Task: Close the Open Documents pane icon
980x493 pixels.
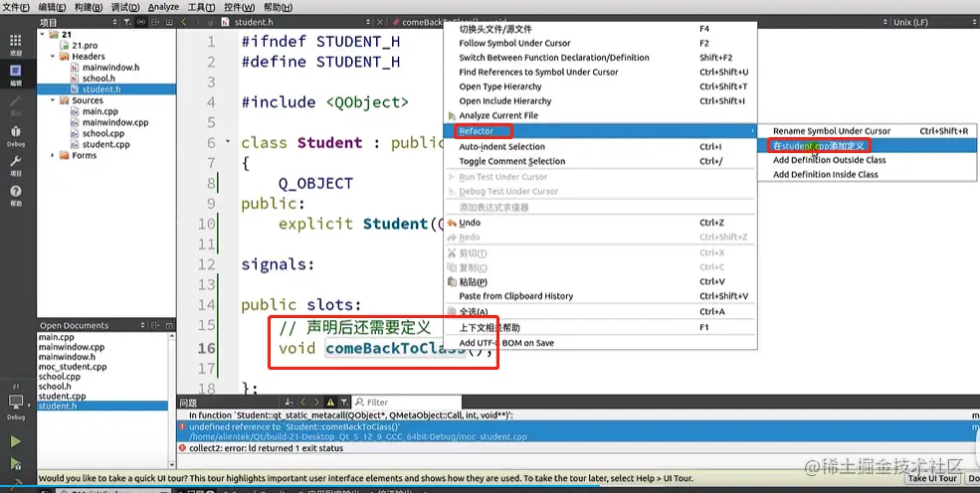Action: tap(169, 325)
